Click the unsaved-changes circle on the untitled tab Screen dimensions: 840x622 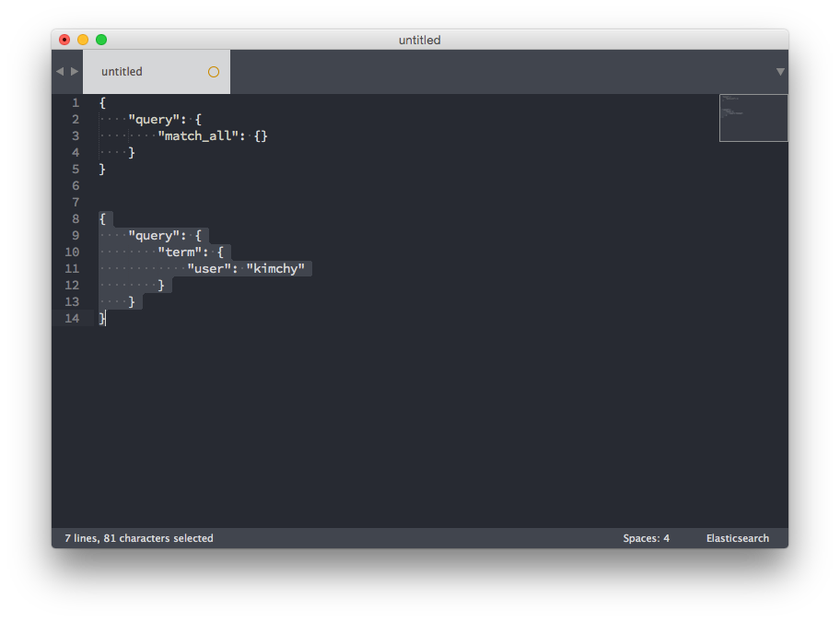[213, 71]
